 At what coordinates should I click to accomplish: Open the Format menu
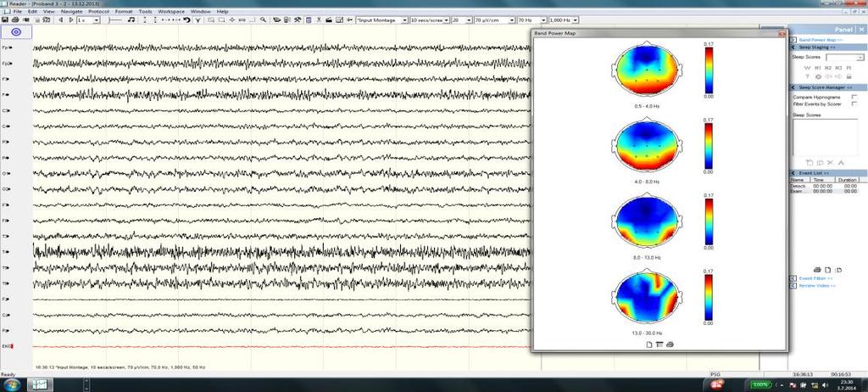124,11
